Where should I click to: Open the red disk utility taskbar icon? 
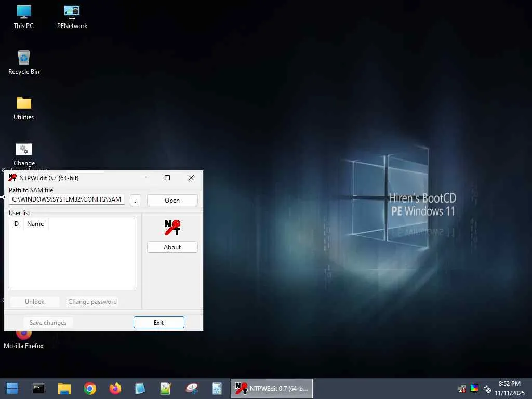[192, 389]
